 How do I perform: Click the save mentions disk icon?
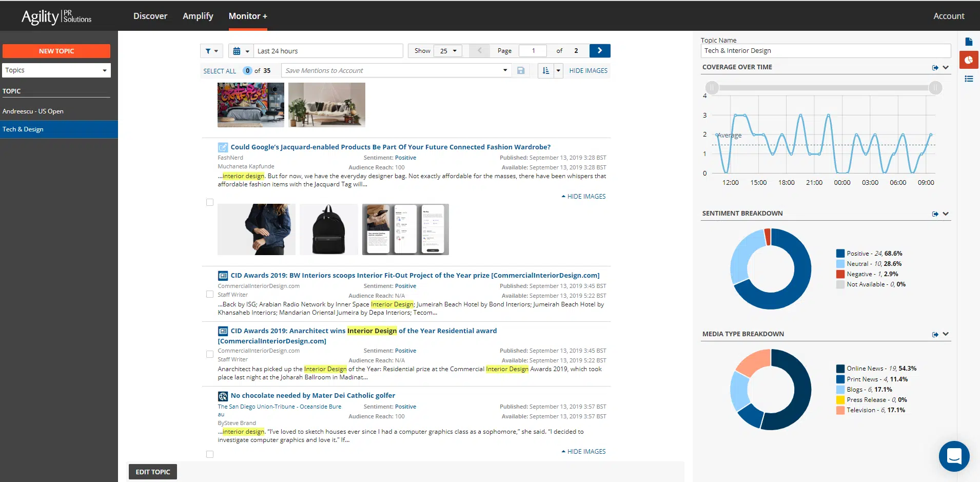click(521, 71)
